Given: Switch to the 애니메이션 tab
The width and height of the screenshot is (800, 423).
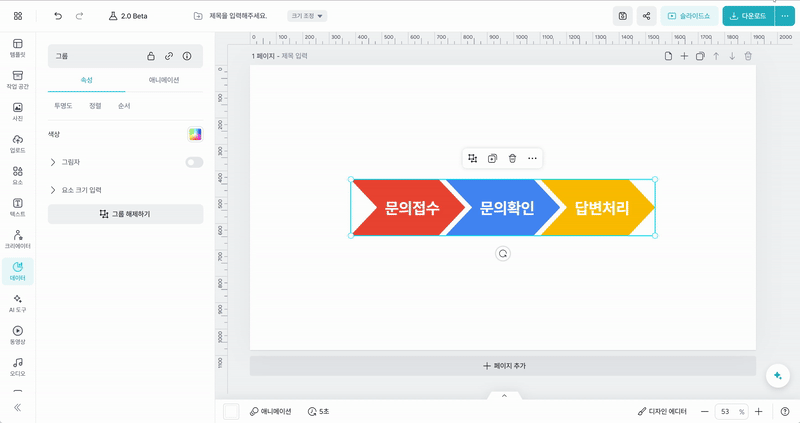Looking at the screenshot, I should 164,79.
